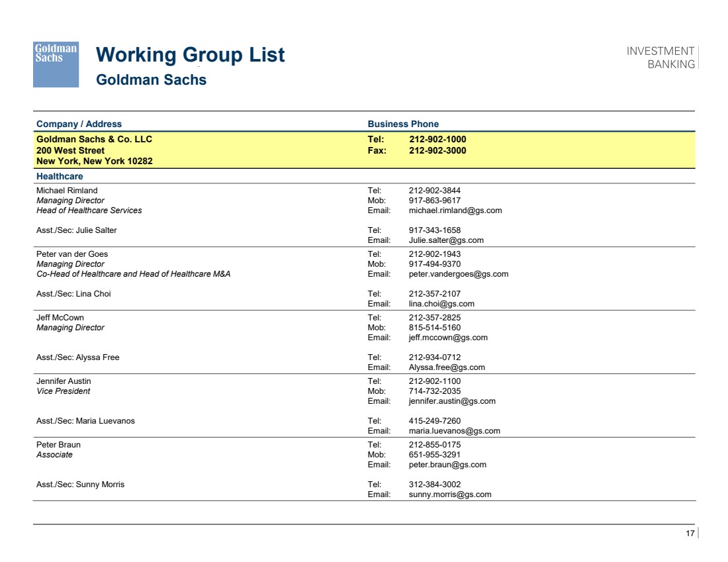The width and height of the screenshot is (728, 562).
Task: Click 'Asst./Sec: Sunny Morris'
Action: click(80, 485)
